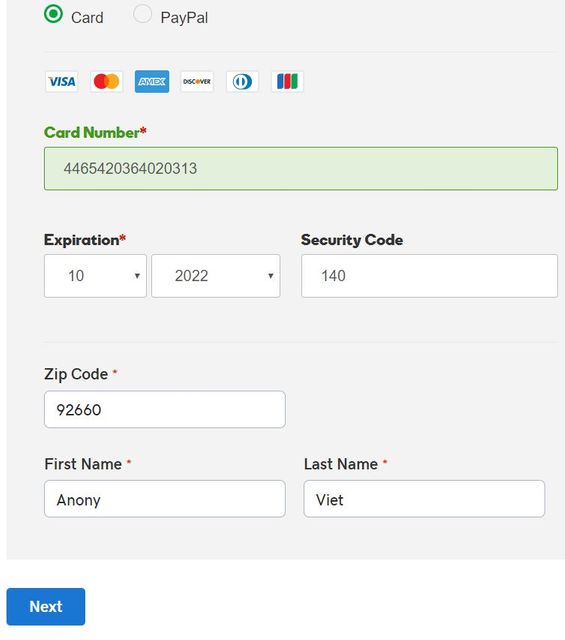Click the Discover card logo

(197, 82)
